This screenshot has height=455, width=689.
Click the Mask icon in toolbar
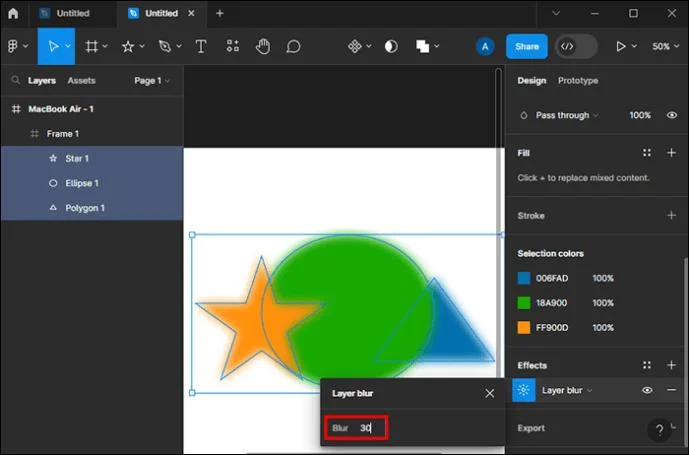pyautogui.click(x=391, y=46)
